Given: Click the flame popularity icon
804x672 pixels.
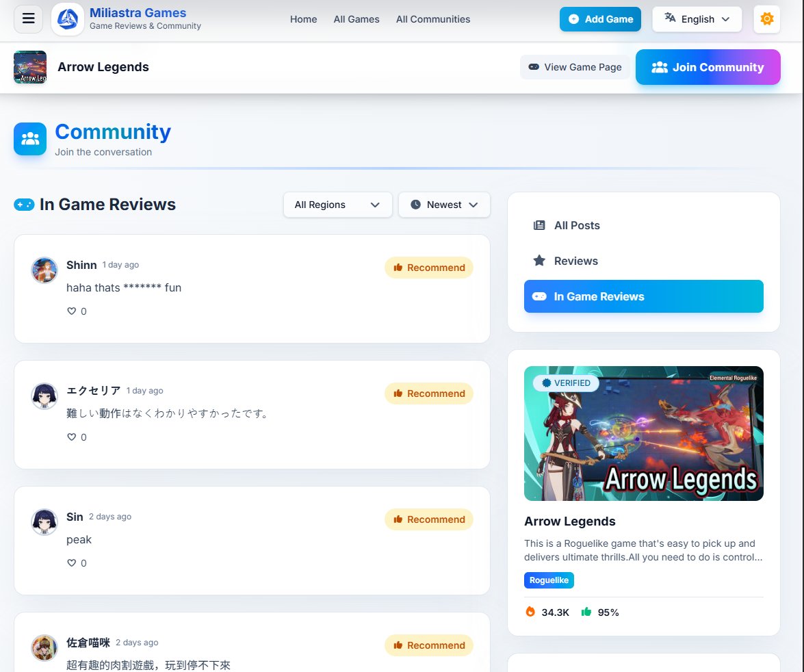Looking at the screenshot, I should pyautogui.click(x=530, y=612).
